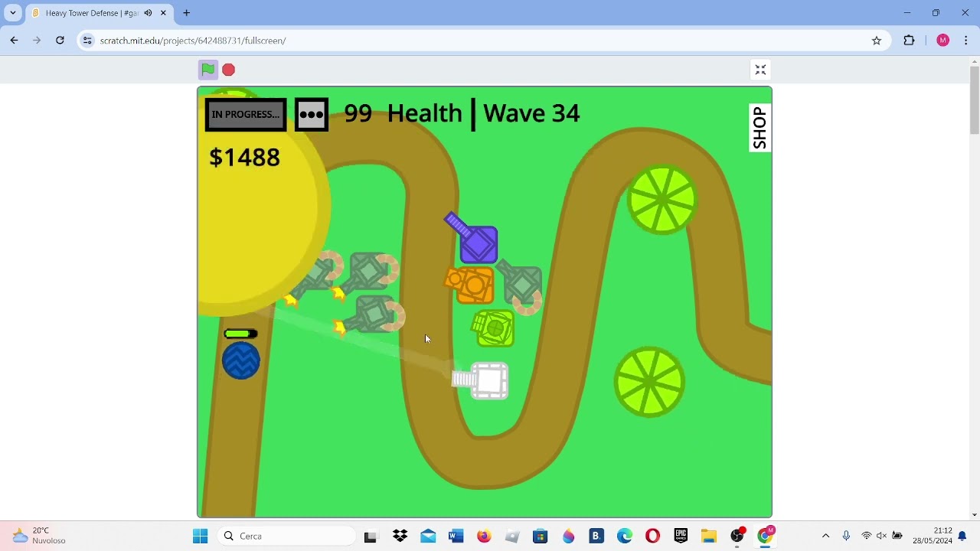Open the browser extensions menu

point(909,41)
